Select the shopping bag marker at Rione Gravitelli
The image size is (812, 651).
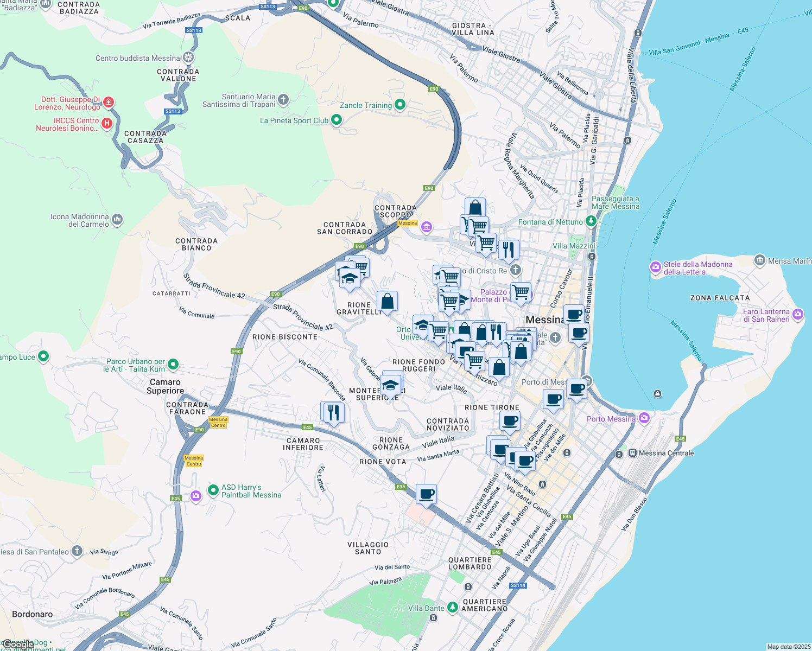pos(388,302)
